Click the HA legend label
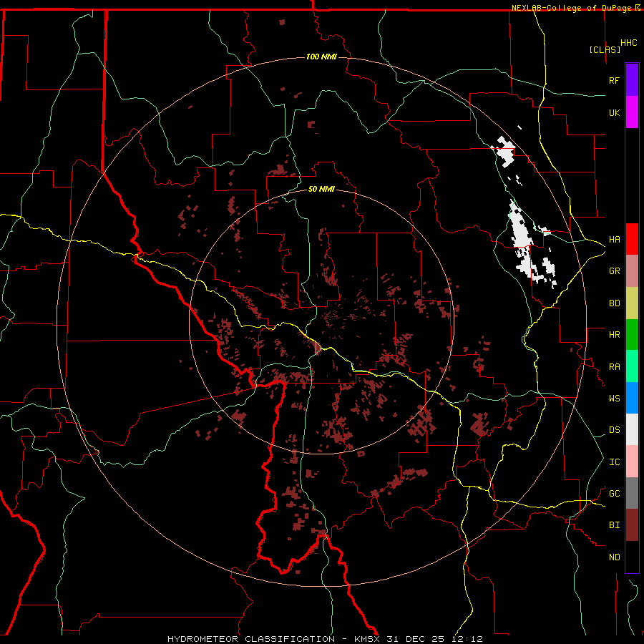This screenshot has height=644, width=644. point(615,239)
